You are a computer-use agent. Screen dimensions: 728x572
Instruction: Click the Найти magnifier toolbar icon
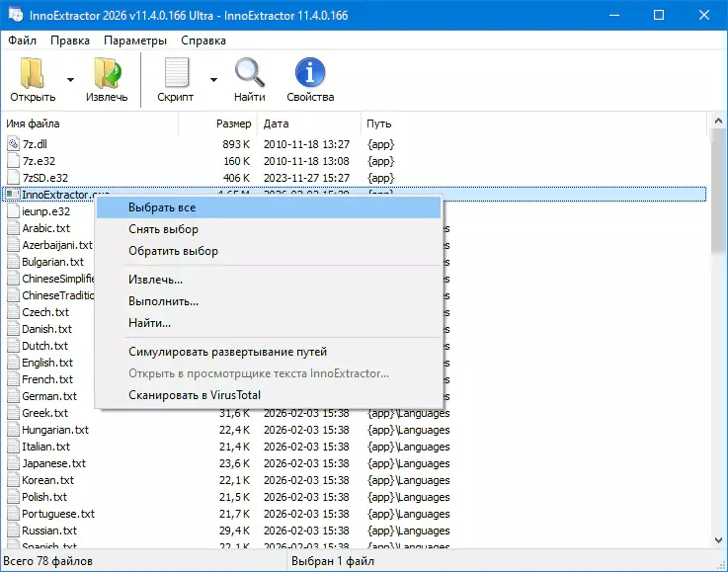[x=249, y=73]
